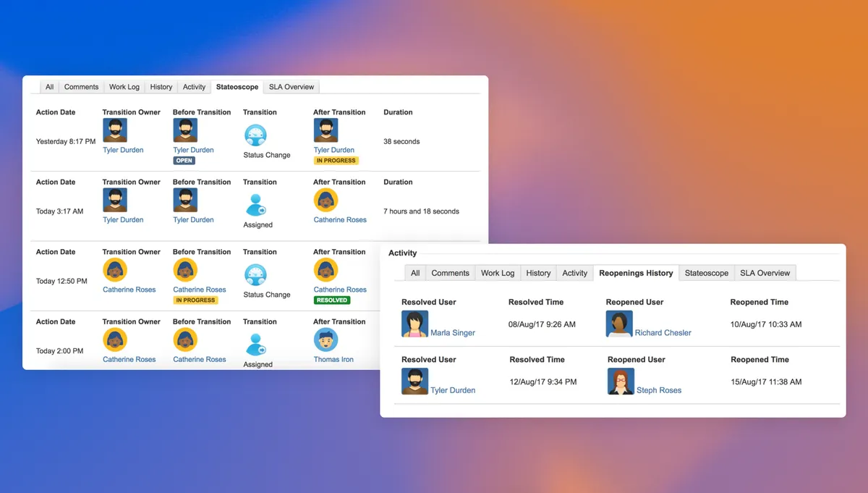This screenshot has height=493, width=868.
Task: Open Marla Singer user link
Action: [453, 333]
